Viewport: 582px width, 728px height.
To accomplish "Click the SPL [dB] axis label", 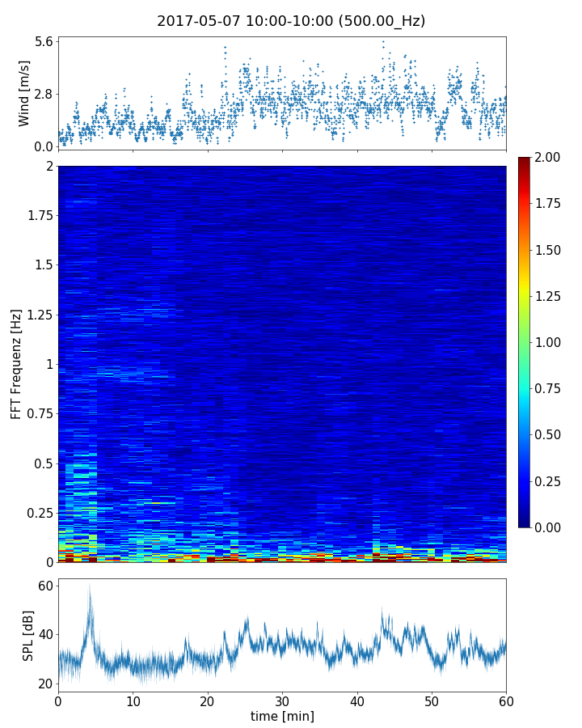I will click(x=28, y=634).
